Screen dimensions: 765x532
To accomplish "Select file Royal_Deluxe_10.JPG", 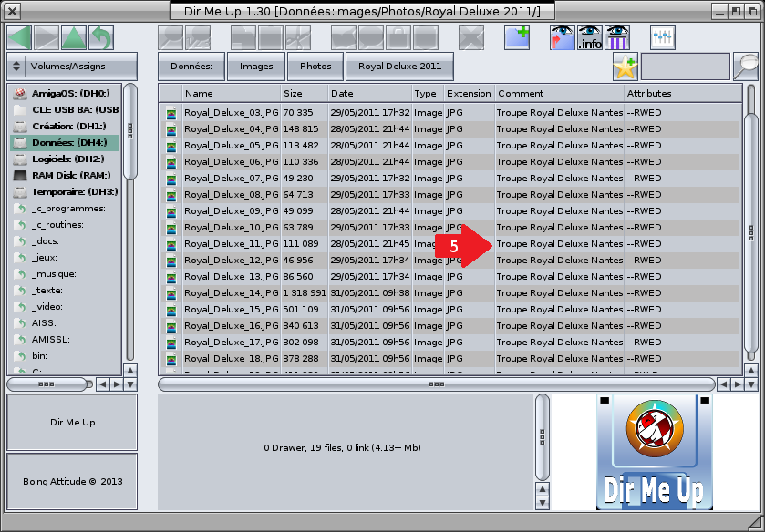I will (x=450, y=228).
